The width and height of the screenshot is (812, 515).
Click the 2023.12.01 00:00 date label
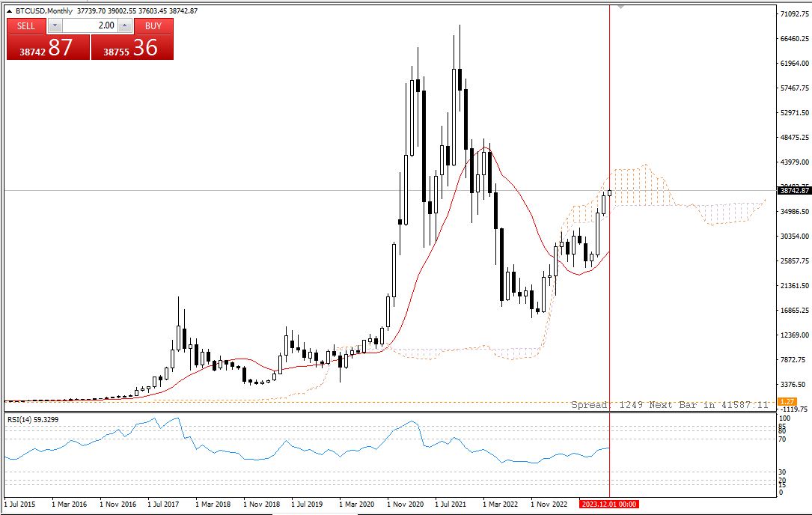click(609, 504)
